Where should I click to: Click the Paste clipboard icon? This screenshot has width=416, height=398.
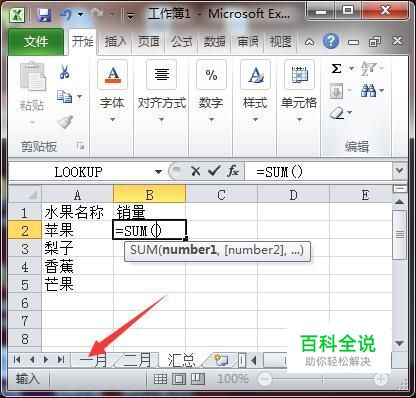[32, 76]
